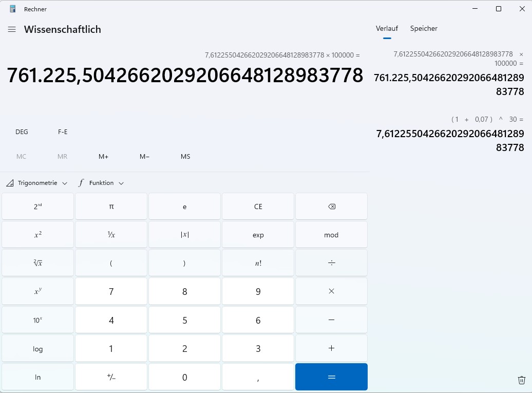
Task: Click the division operator key
Action: (331, 263)
